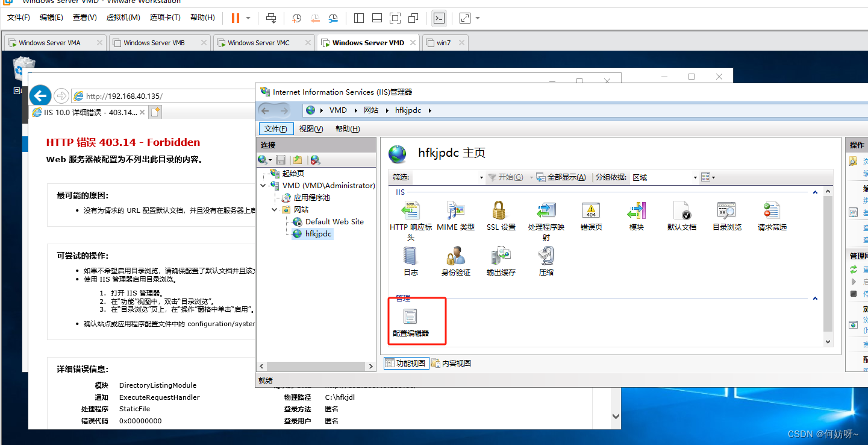Viewport: 868px width, 445px height.
Task: Click the delete connection icon in 连接 toolbar
Action: (314, 160)
